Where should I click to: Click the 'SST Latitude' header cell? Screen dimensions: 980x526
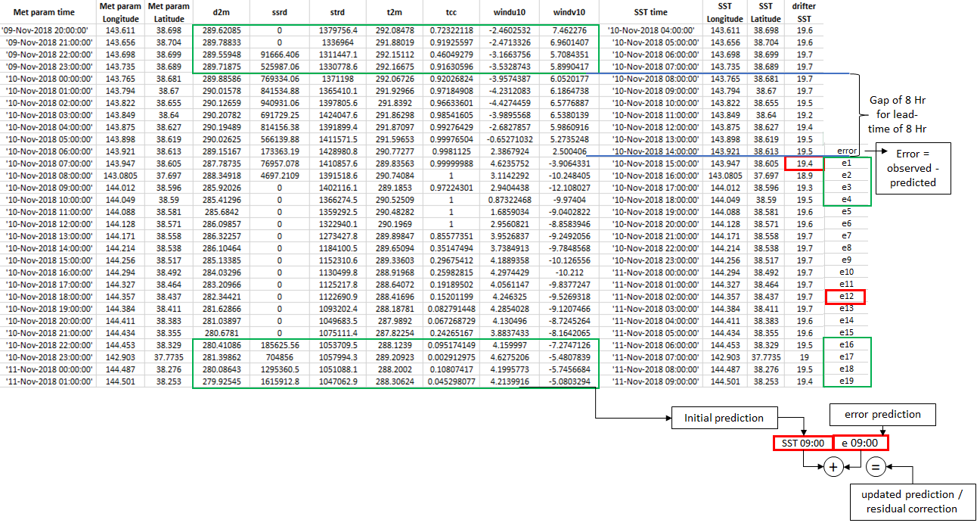pos(765,13)
